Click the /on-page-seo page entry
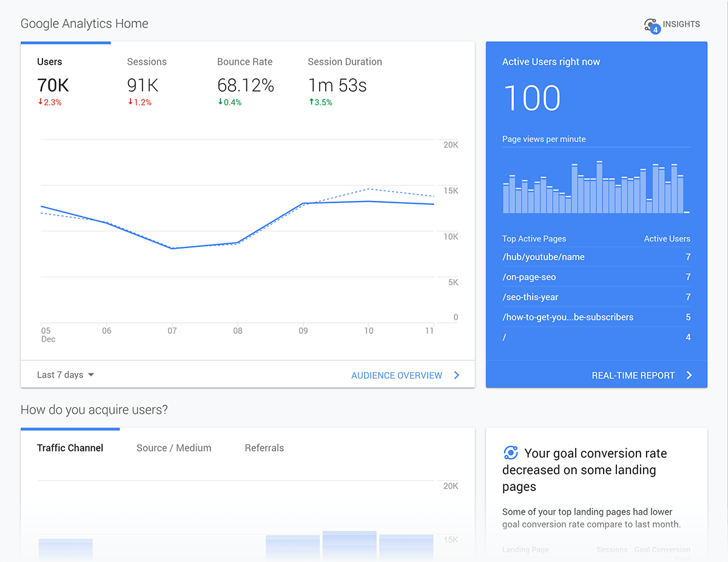Screen dimensions: 728x562 [529, 277]
